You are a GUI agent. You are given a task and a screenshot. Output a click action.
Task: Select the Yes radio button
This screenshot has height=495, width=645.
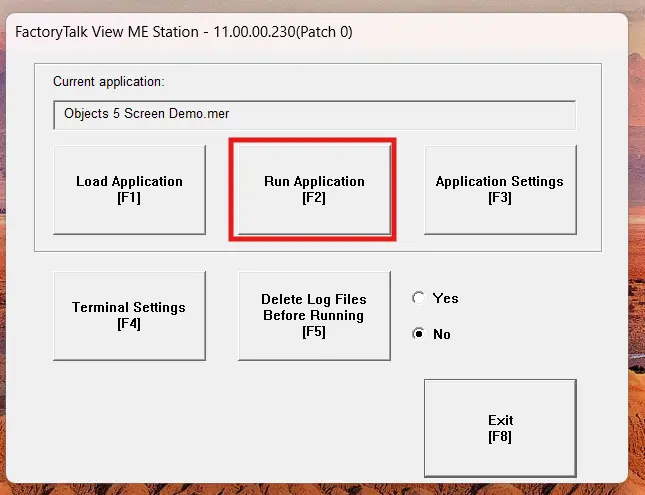[418, 298]
